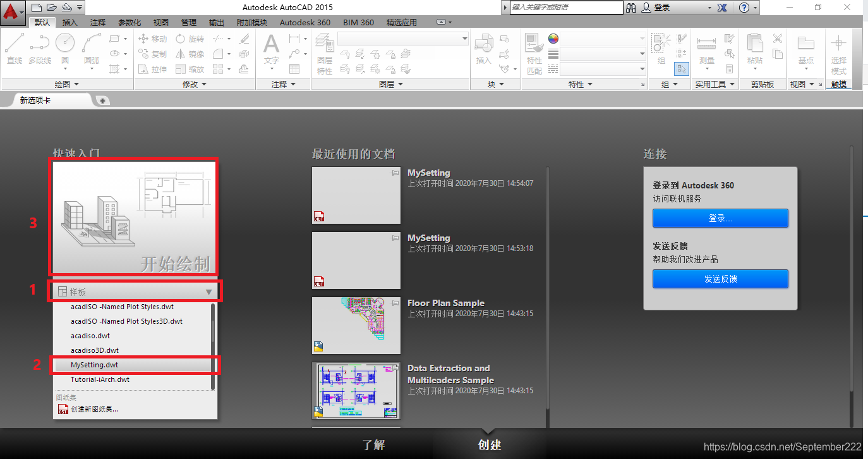868x459 pixels.
Task: Click the Scale (缩放) tool
Action: [x=190, y=69]
